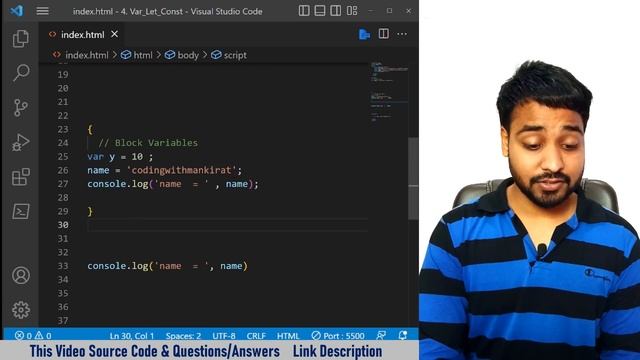Click the errors and warnings status indicator
Screen dimensions: 640x360
pyautogui.click(x=33, y=336)
